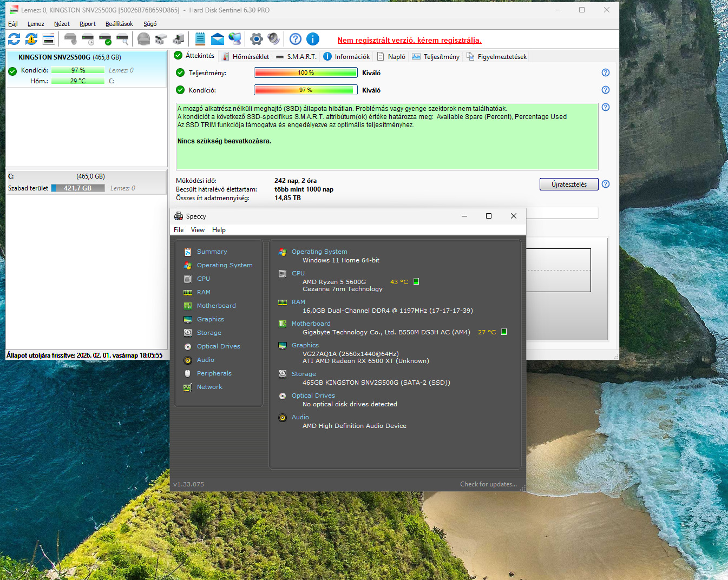
Task: Click the disk with magnifier toolbar icon
Action: click(122, 39)
